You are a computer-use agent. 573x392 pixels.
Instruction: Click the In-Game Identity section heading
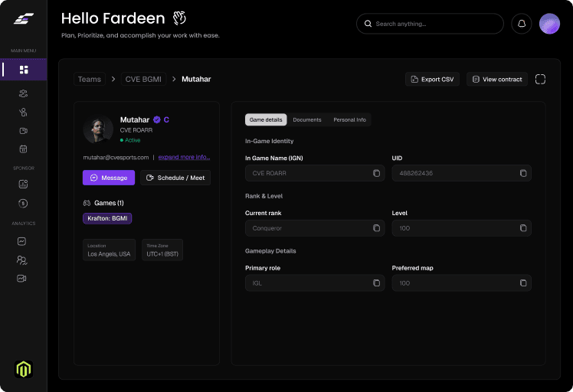[x=270, y=141]
